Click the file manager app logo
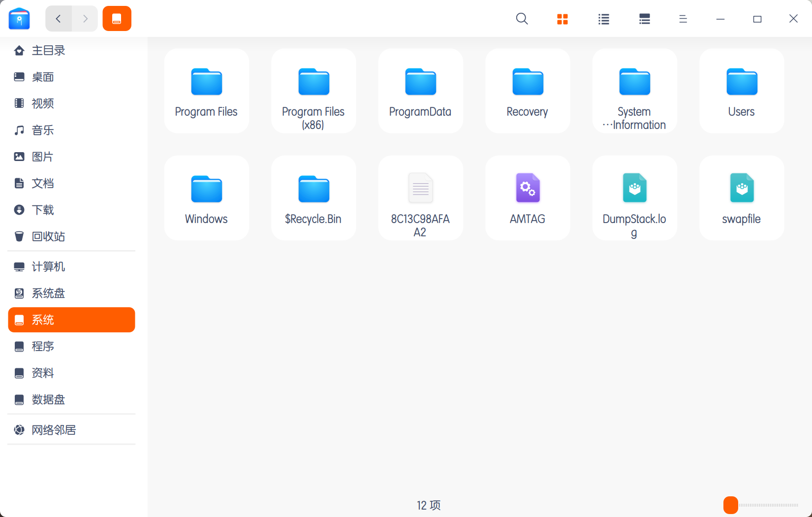The width and height of the screenshot is (812, 517). coord(19,19)
